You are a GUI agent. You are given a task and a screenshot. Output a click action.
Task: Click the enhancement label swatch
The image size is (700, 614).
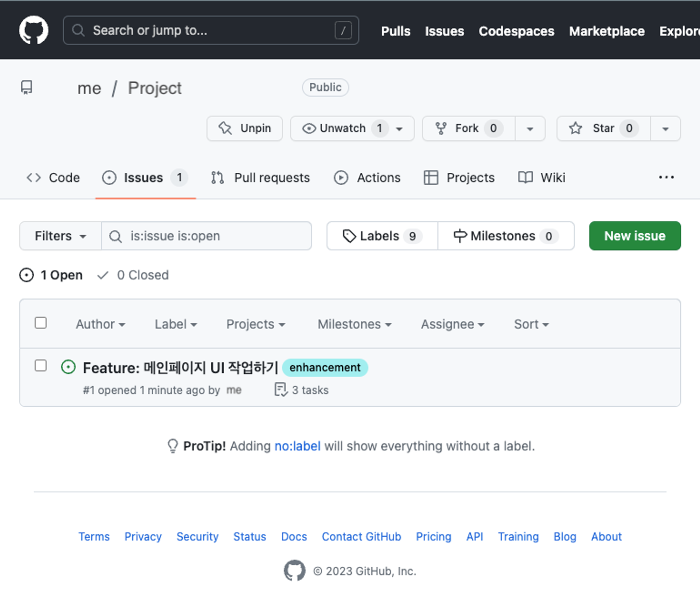[x=325, y=367]
